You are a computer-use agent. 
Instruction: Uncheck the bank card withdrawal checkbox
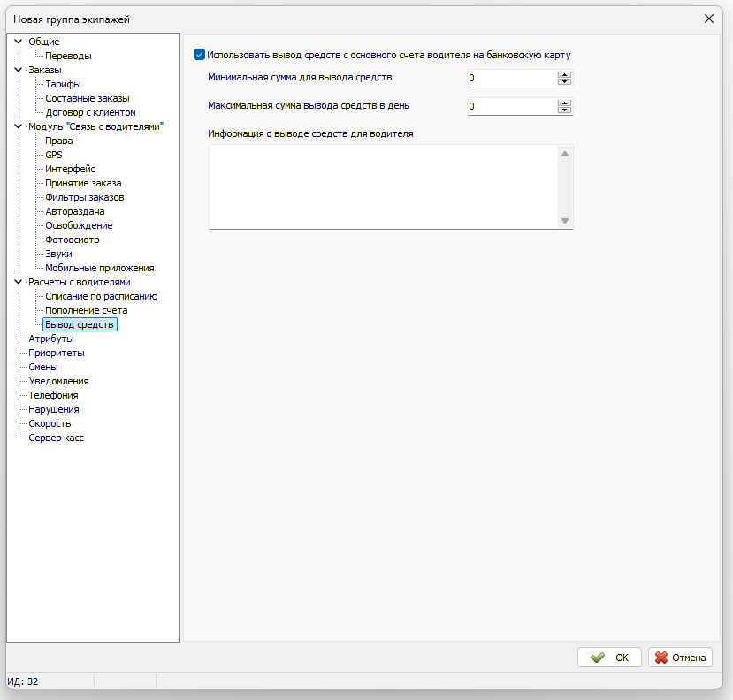[199, 55]
